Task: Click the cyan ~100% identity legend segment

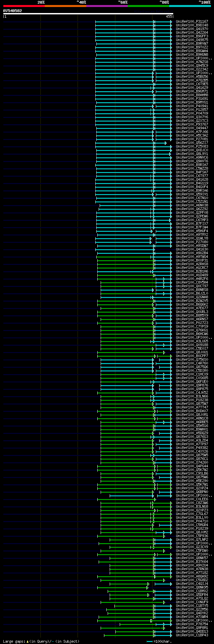Action: 190,6
